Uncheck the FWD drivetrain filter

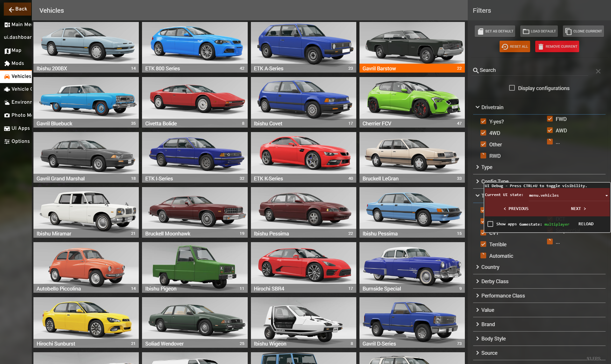(x=550, y=119)
